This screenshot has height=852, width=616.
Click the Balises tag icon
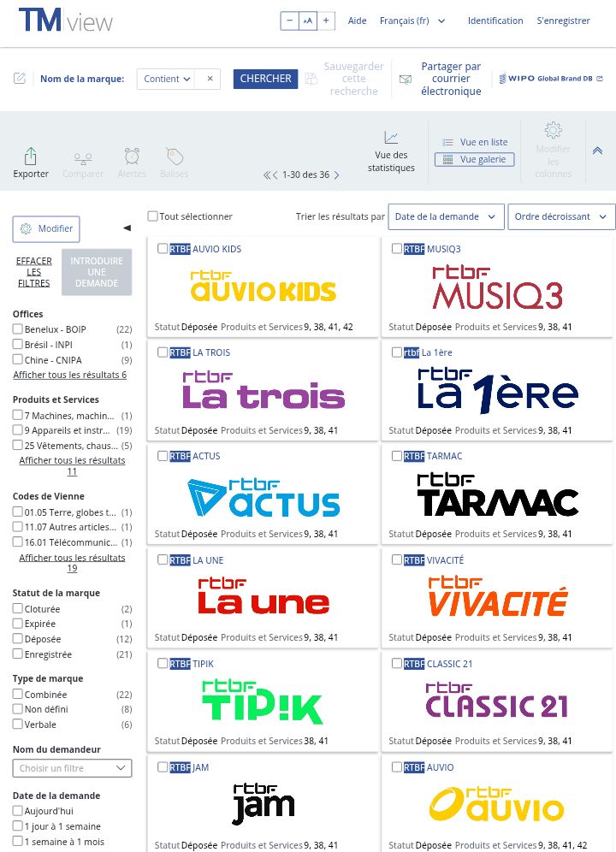(175, 157)
